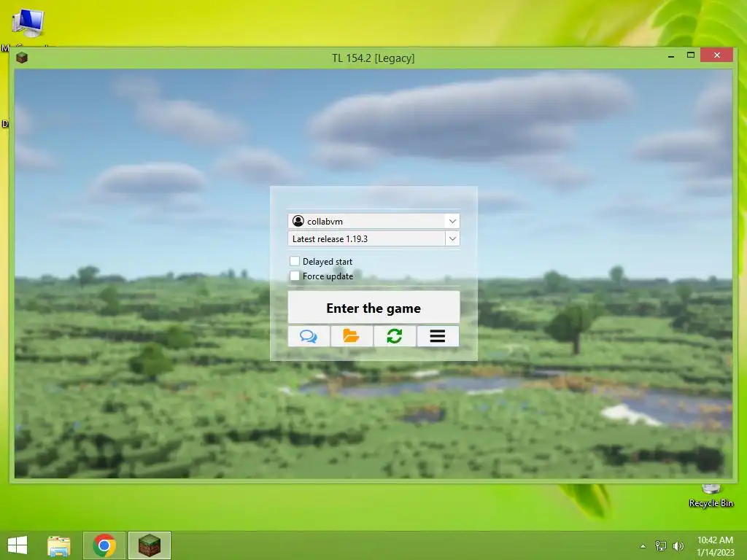
Task: Click the user avatar icon beside collabvm
Action: (298, 221)
